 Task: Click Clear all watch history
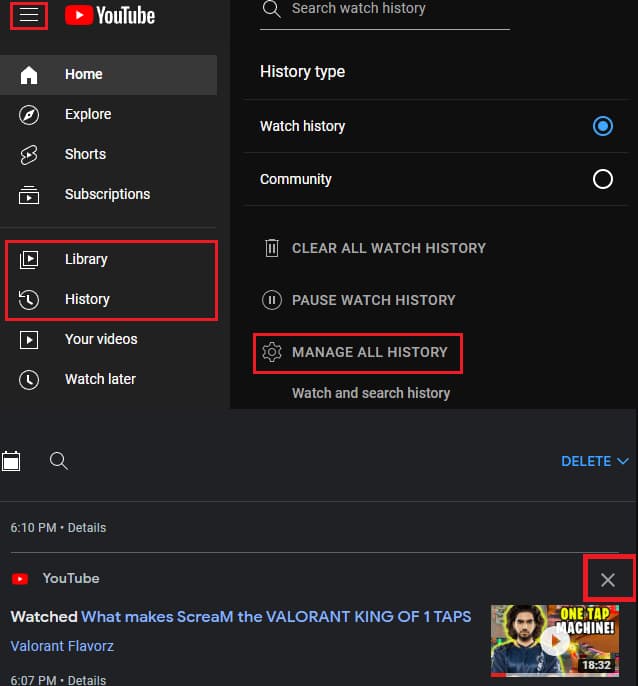(x=375, y=248)
